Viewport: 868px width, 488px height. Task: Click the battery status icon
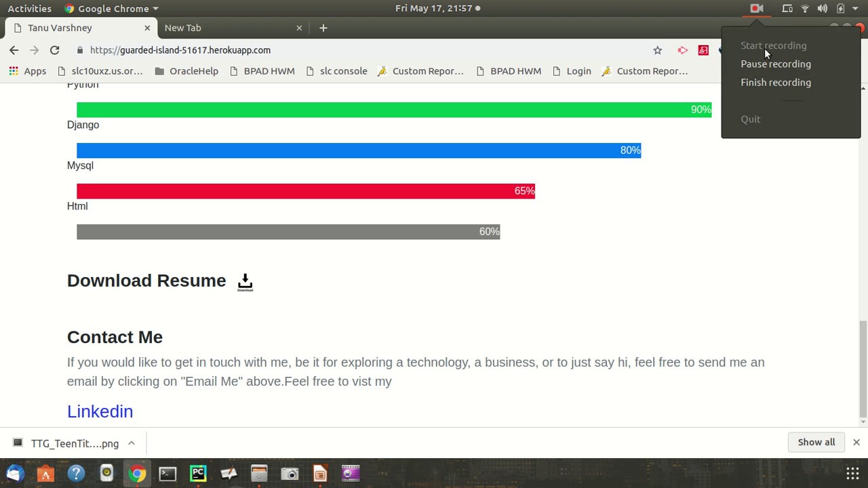pos(840,8)
